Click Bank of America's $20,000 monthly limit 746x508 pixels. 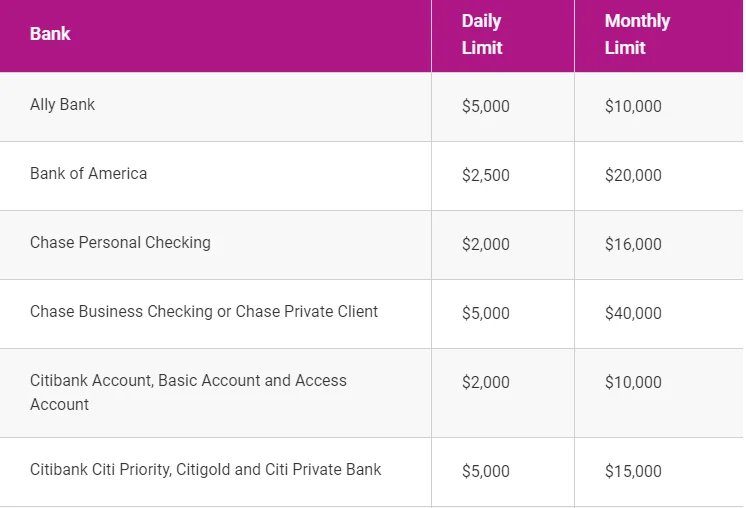click(x=633, y=175)
